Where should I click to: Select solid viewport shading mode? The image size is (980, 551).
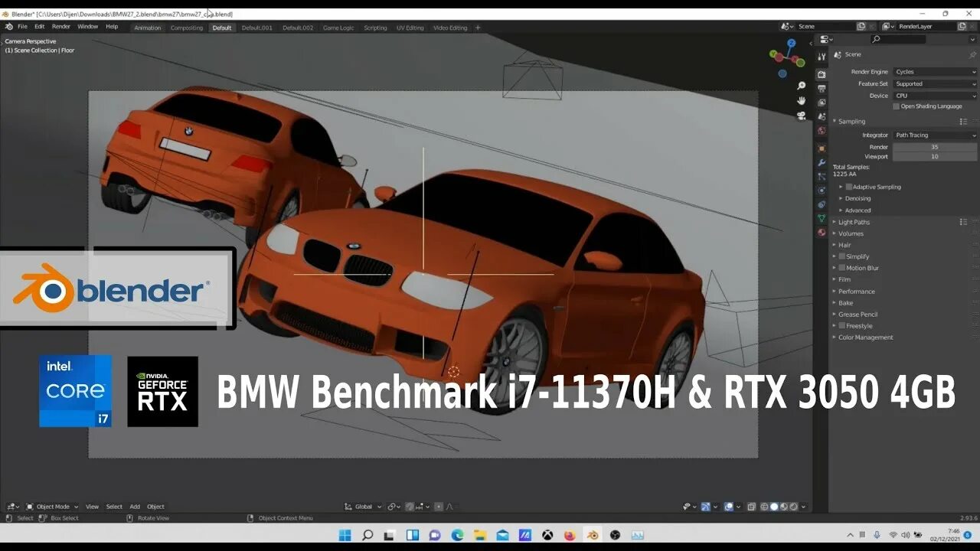[x=774, y=507]
